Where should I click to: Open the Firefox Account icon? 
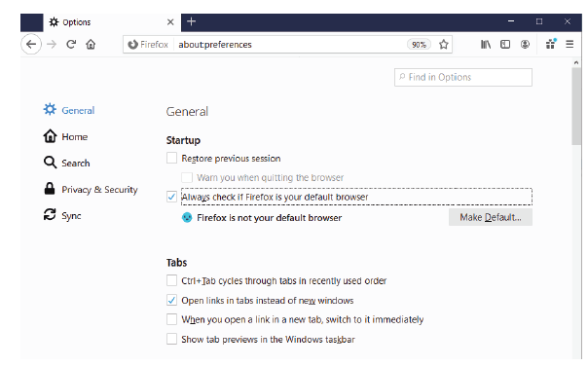pos(525,44)
